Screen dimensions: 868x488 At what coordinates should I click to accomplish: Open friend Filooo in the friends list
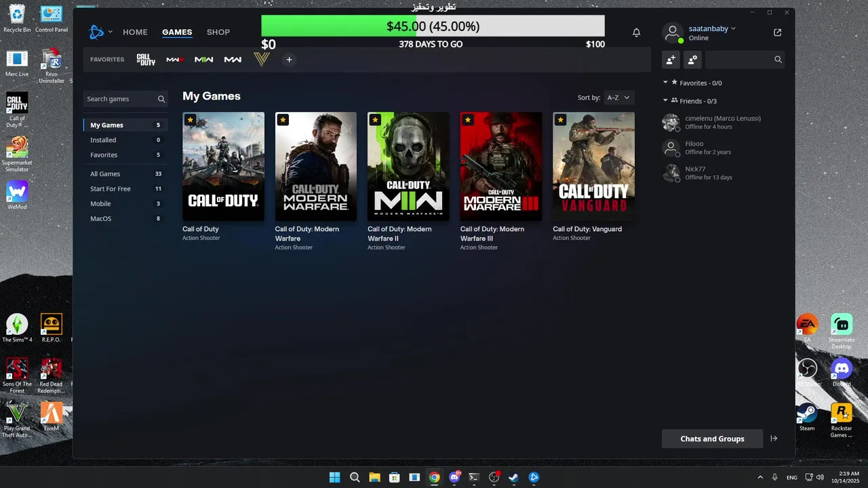pos(723,148)
